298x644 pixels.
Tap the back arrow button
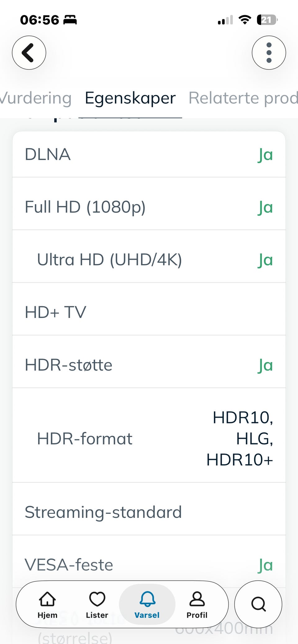[29, 53]
